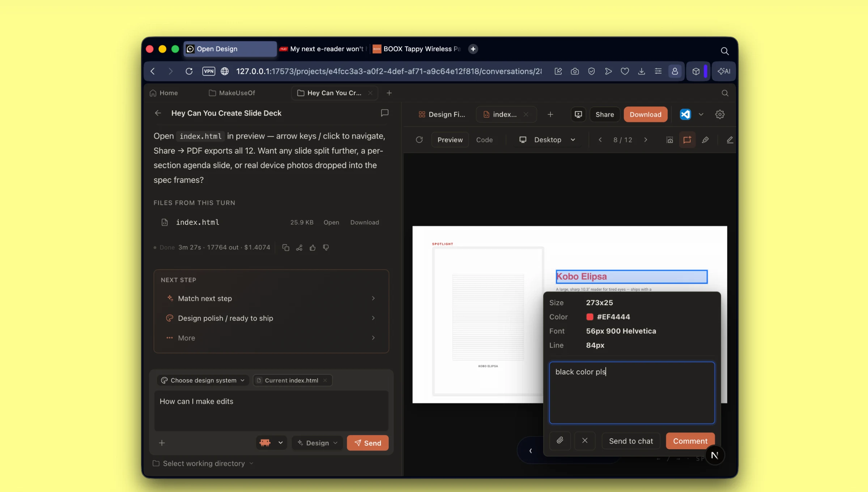This screenshot has height=492, width=868.
Task: Click Download link for index.html
Action: 365,222
